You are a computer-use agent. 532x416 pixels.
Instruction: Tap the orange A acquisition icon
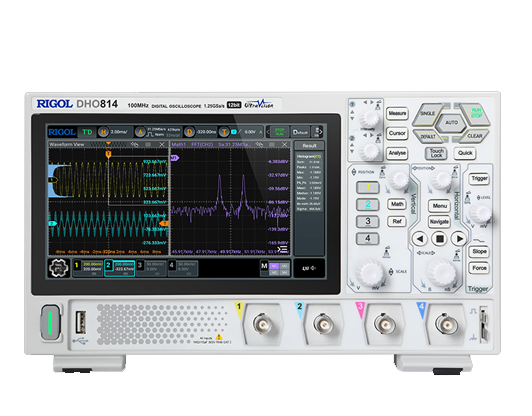(140, 132)
